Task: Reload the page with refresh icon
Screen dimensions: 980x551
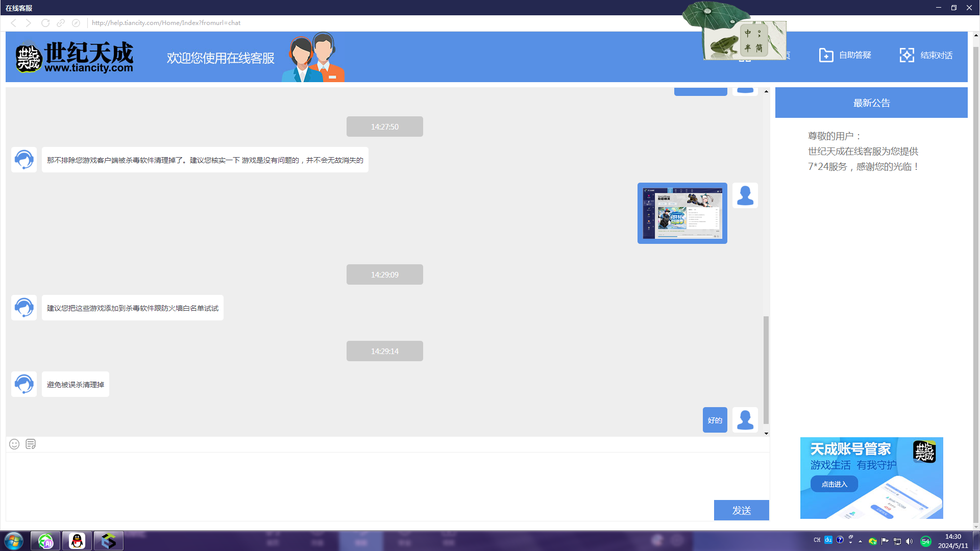Action: tap(45, 23)
